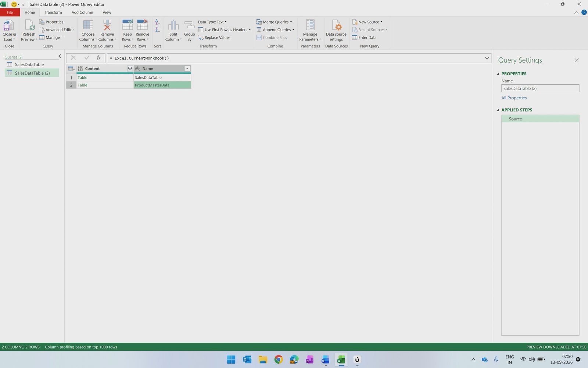588x368 pixels.
Task: Switch to the Transform tab
Action: click(x=53, y=13)
